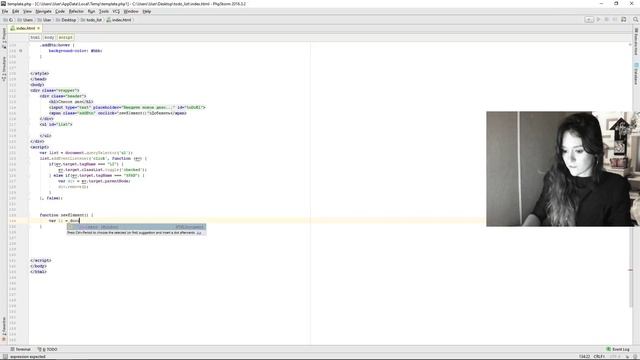Click the C: drive icon in navigation bar
640x360 pixels.
point(8,20)
